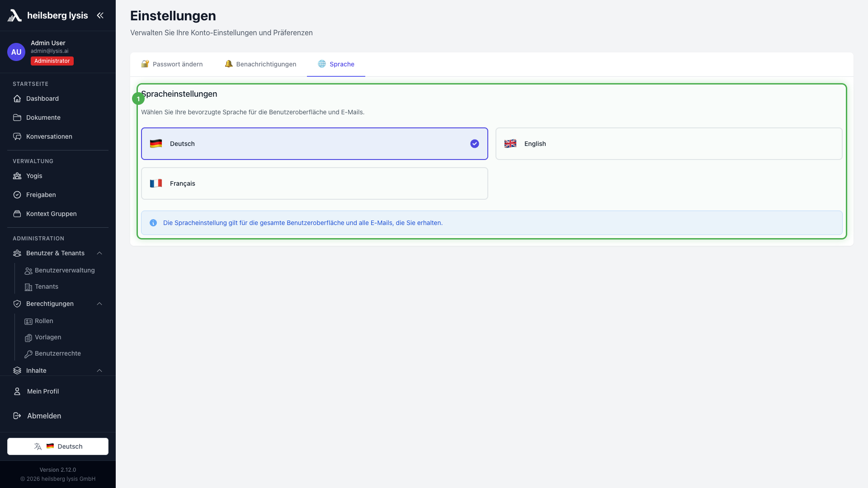Open Dokumente folder icon in sidebar
868x488 pixels.
pyautogui.click(x=17, y=117)
